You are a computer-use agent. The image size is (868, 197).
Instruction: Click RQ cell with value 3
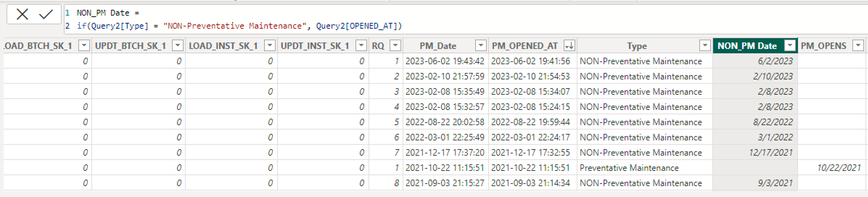pyautogui.click(x=386, y=92)
